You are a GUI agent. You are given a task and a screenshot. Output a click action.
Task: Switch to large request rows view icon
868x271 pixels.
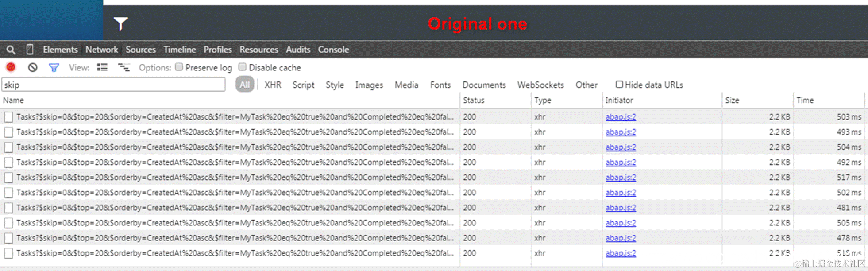(x=102, y=67)
